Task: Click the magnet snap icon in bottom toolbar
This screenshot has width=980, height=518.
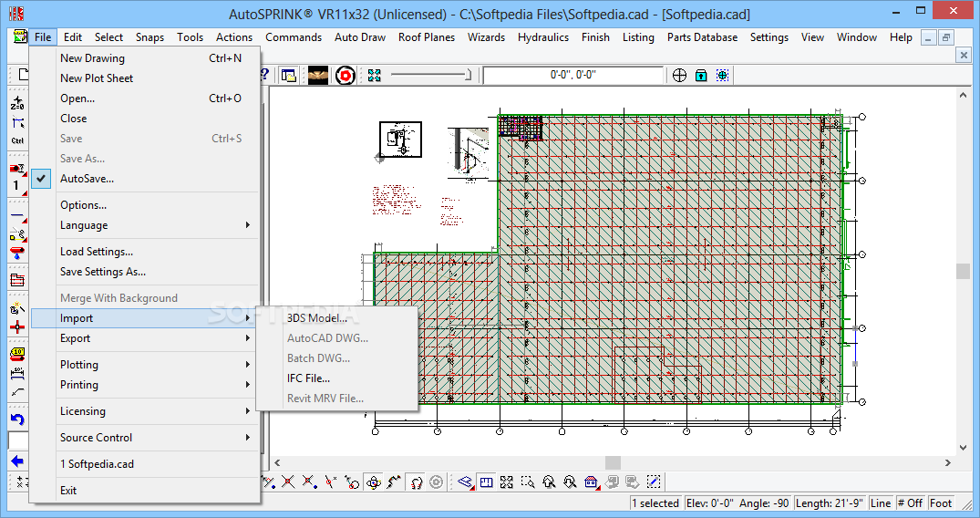Action: 416,482
